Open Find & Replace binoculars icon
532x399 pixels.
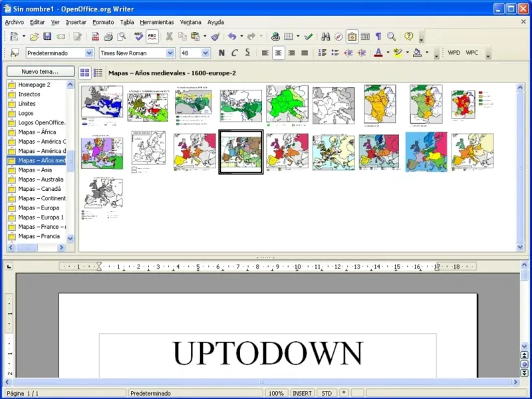pyautogui.click(x=325, y=37)
